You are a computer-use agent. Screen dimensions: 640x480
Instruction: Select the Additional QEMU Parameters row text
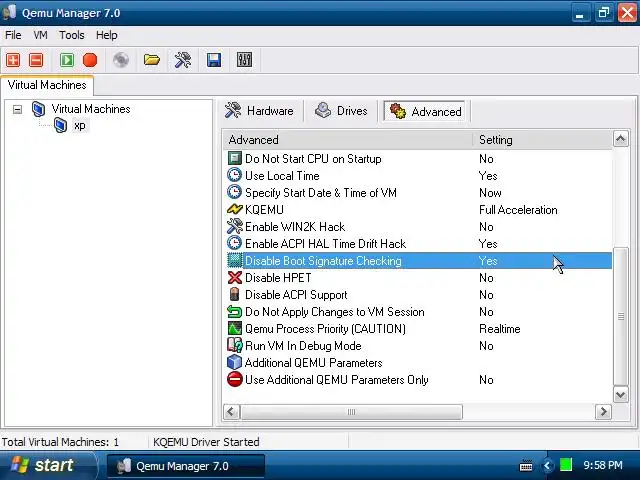[313, 363]
